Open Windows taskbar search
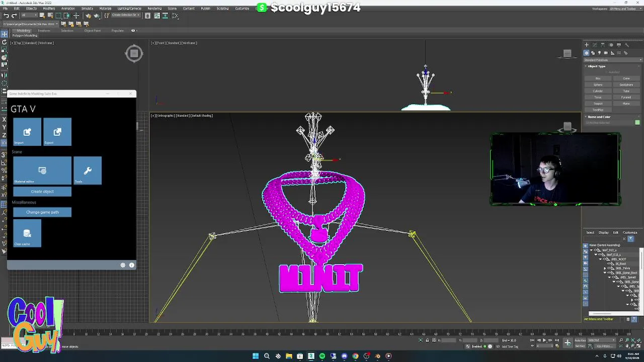Image resolution: width=644 pixels, height=362 pixels. 267,356
